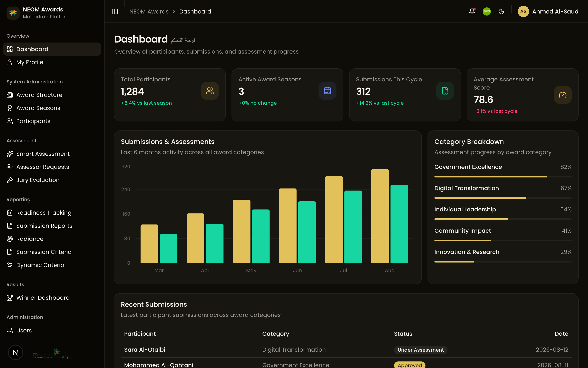The width and height of the screenshot is (588, 368).
Task: Toggle the sidebar panel icon
Action: (x=115, y=11)
